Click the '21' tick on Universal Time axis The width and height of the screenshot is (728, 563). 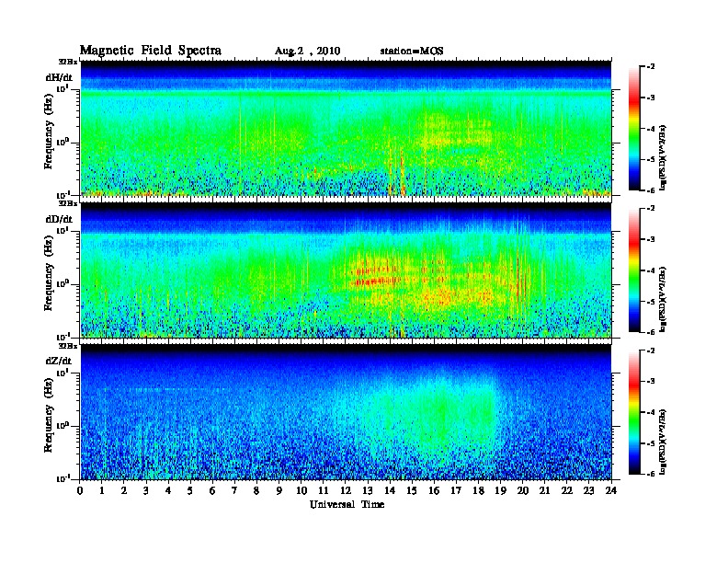(544, 490)
